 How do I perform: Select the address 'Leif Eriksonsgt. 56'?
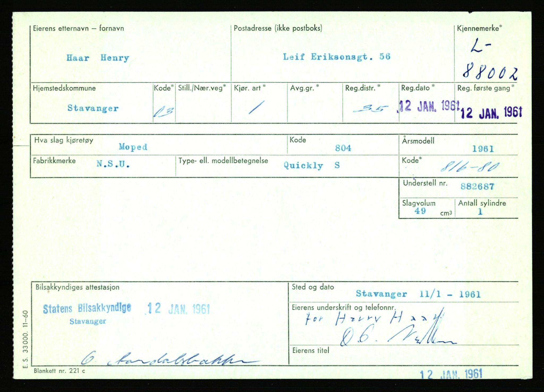pyautogui.click(x=337, y=57)
